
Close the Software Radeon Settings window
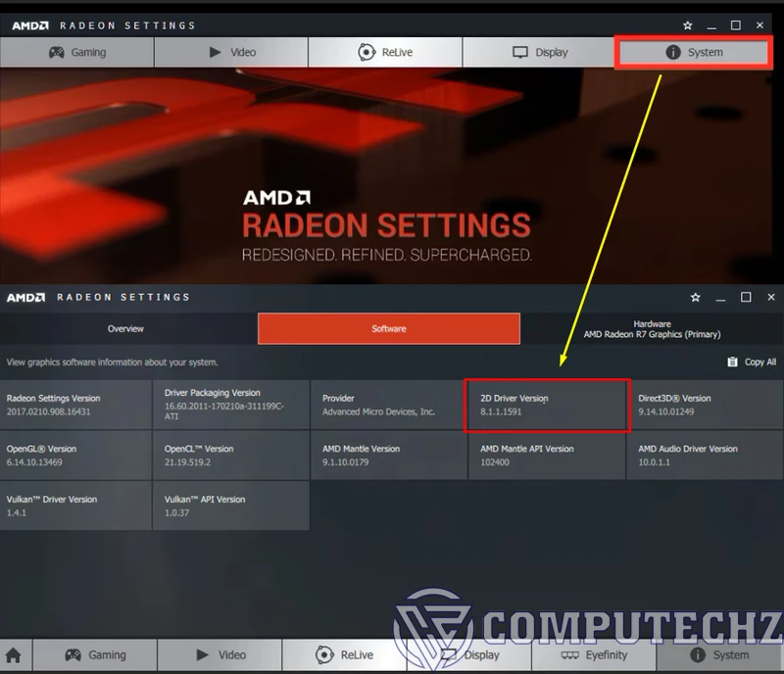(x=771, y=298)
